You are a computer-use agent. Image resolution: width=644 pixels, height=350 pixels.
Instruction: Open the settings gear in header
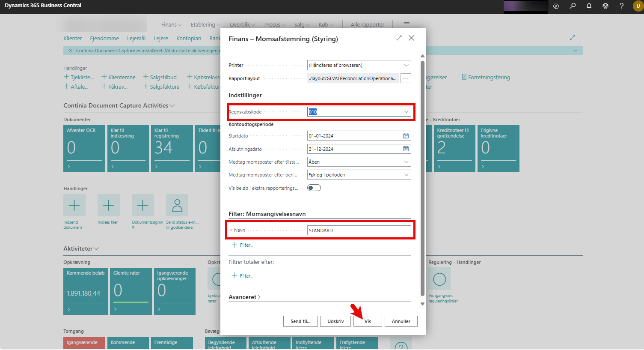click(605, 6)
